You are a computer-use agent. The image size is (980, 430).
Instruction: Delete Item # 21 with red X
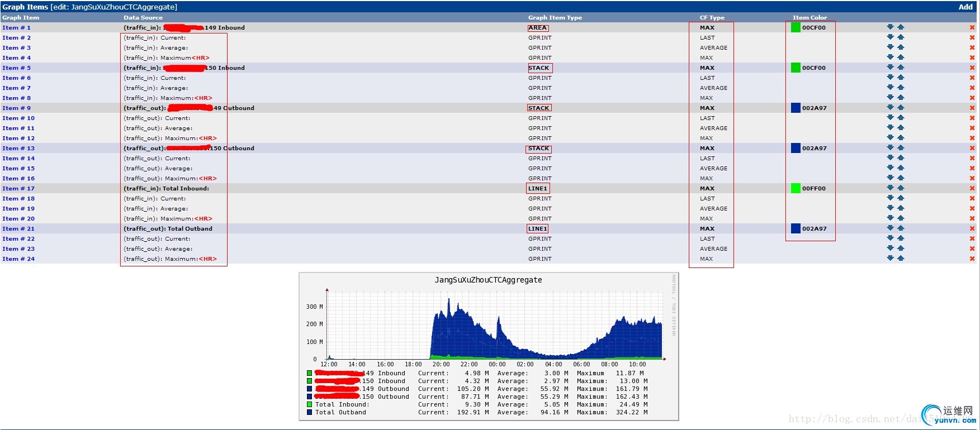[x=972, y=228]
